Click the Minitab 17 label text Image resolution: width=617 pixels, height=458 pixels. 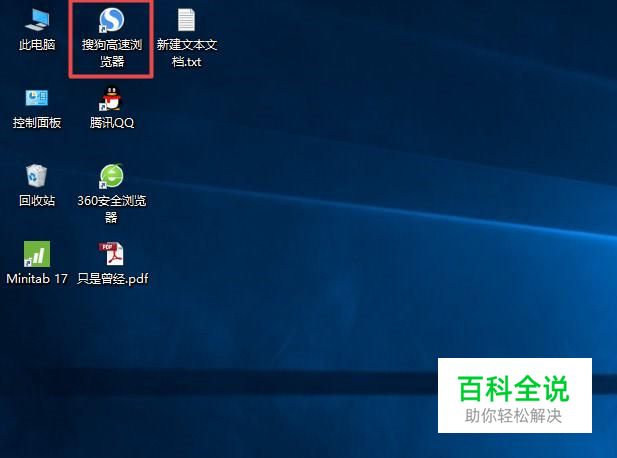click(37, 279)
